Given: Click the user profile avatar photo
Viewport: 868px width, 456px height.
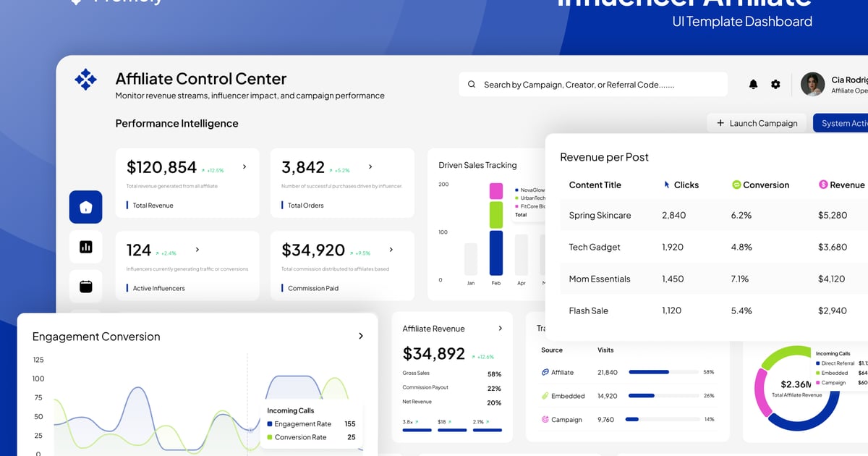Looking at the screenshot, I should [x=812, y=85].
